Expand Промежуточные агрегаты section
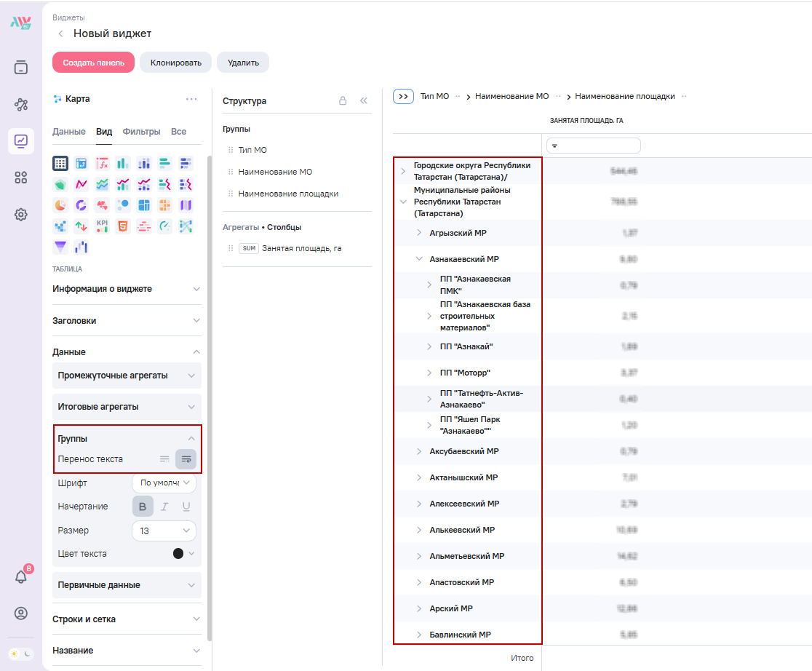812x671 pixels. tap(127, 376)
